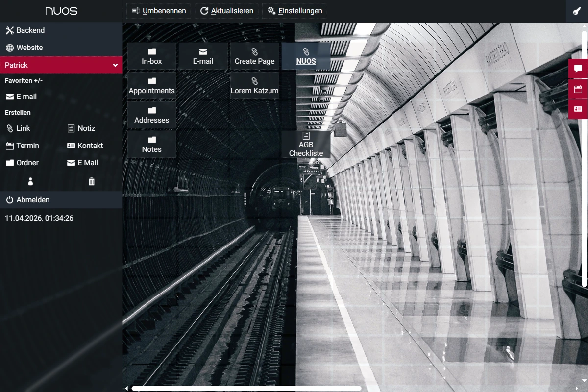Screen dimensions: 588x392
Task: Click the trash bin icon in sidebar
Action: coord(91,182)
